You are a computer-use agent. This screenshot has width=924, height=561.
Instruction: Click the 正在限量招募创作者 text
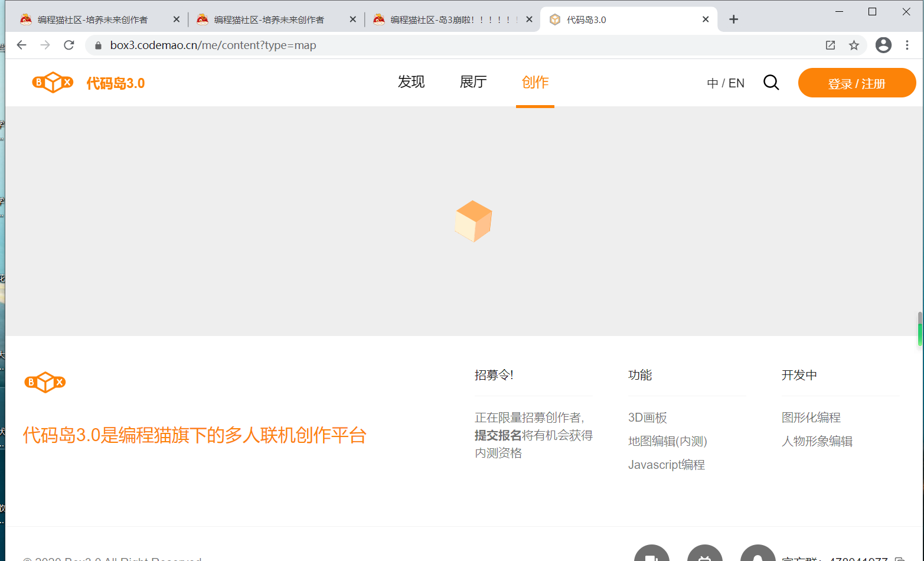click(x=529, y=418)
